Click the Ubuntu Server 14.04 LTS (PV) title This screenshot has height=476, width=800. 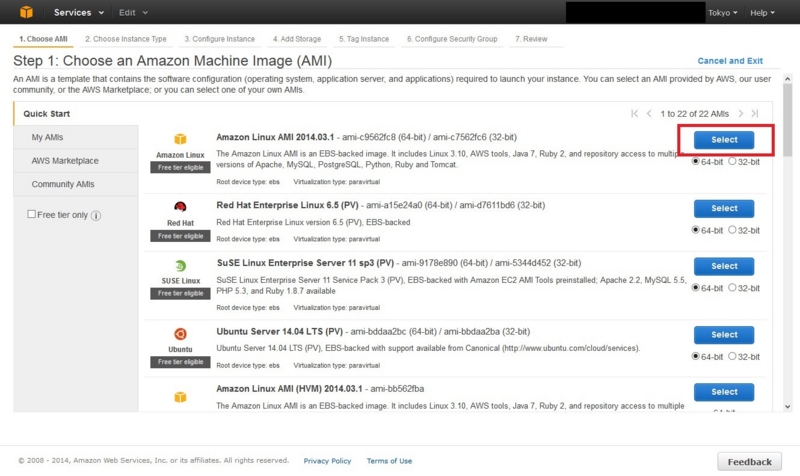[280, 331]
